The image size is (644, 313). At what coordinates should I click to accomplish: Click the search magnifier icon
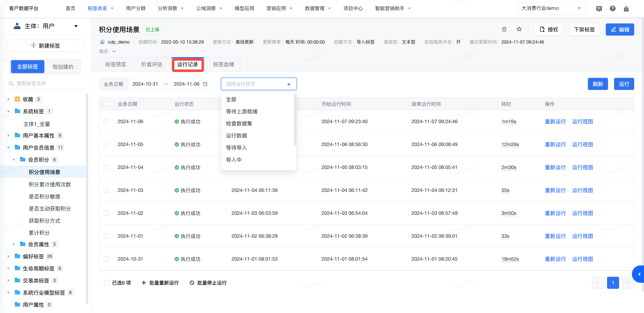tap(11, 83)
